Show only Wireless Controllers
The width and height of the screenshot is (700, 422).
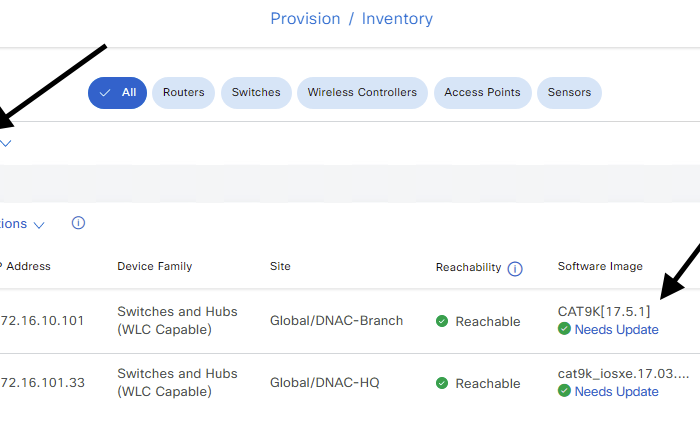click(362, 93)
